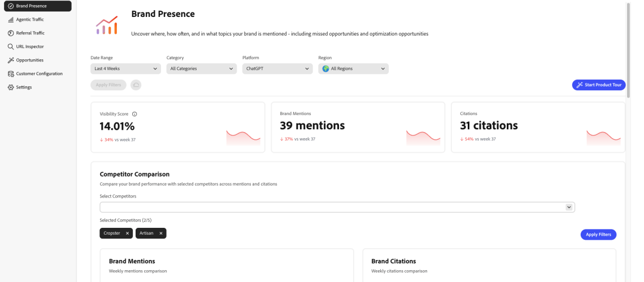Remove the Artisan competitor tag via X
Viewport: 644px width, 282px height.
coord(161,233)
